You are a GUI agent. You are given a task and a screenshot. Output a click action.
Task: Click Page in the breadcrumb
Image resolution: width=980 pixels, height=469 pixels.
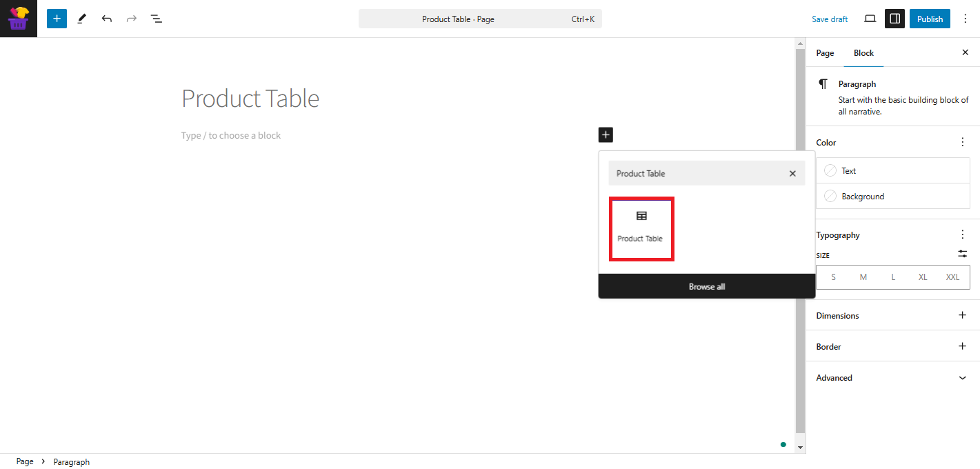25,461
